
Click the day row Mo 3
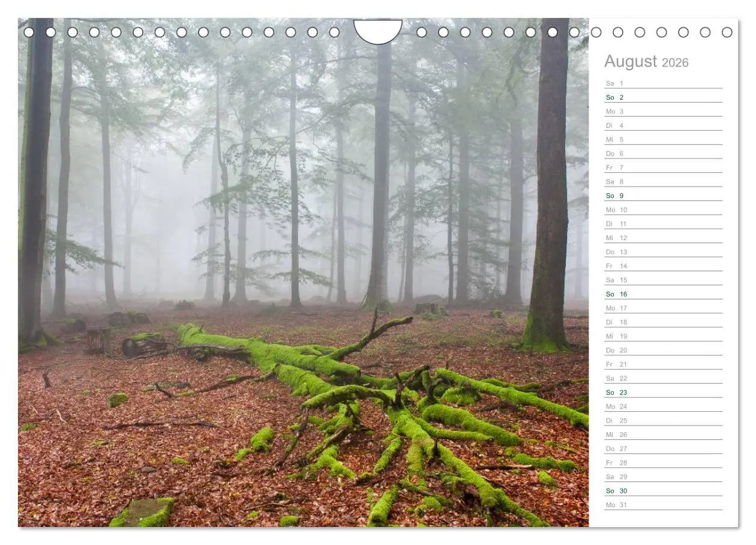663,111
